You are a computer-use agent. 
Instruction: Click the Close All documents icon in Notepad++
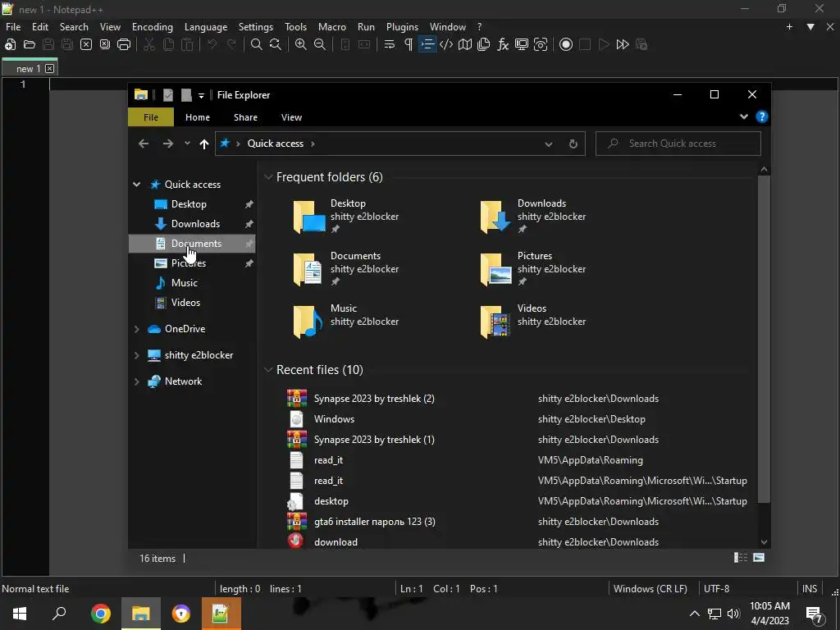click(105, 44)
